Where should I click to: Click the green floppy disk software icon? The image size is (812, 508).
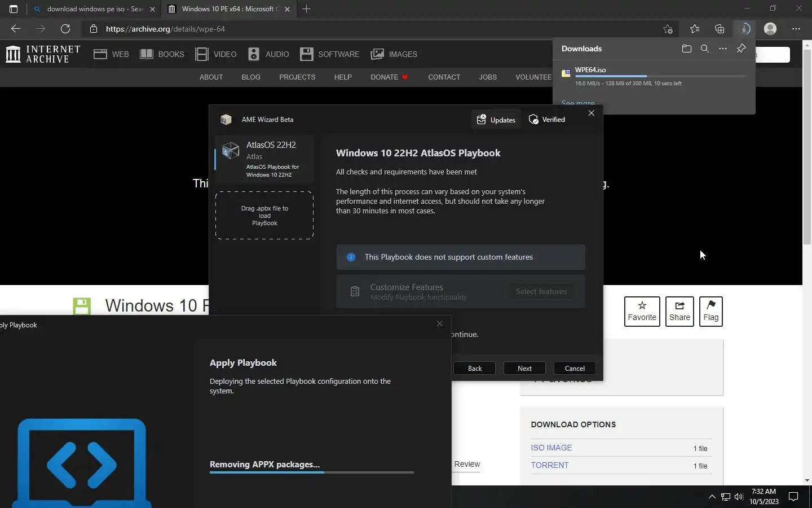(82, 306)
